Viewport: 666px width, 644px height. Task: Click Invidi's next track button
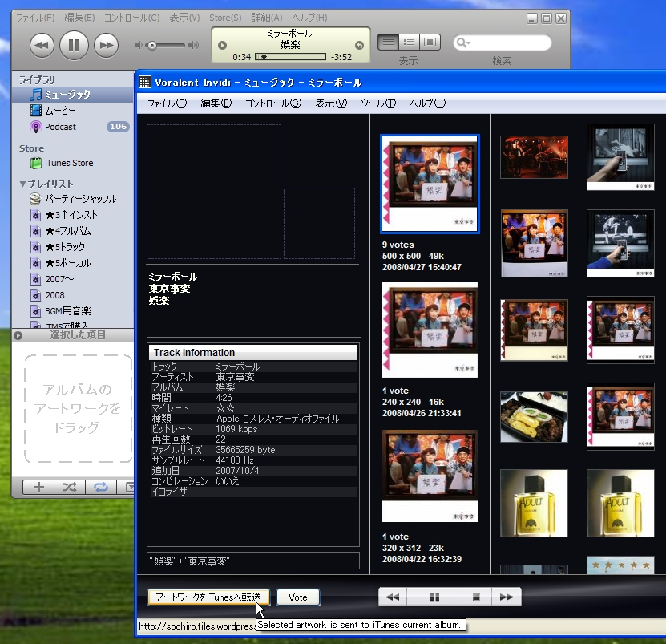[x=507, y=597]
